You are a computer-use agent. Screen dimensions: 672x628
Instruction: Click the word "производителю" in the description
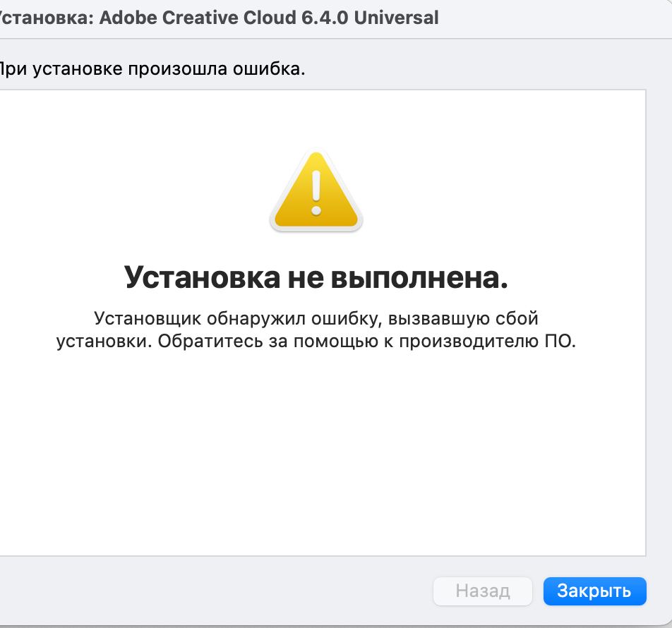pyautogui.click(x=472, y=342)
